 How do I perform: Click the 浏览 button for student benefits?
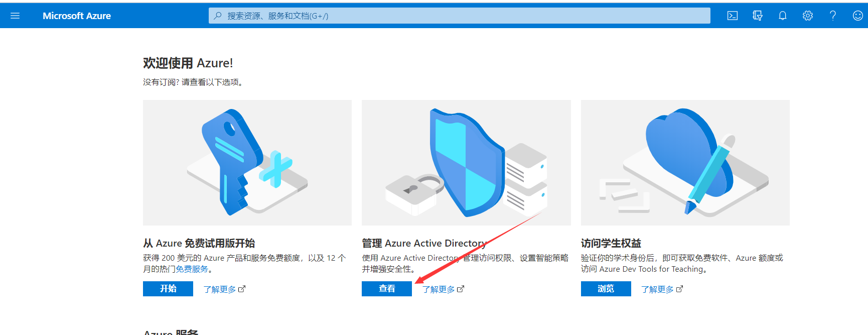coord(606,289)
